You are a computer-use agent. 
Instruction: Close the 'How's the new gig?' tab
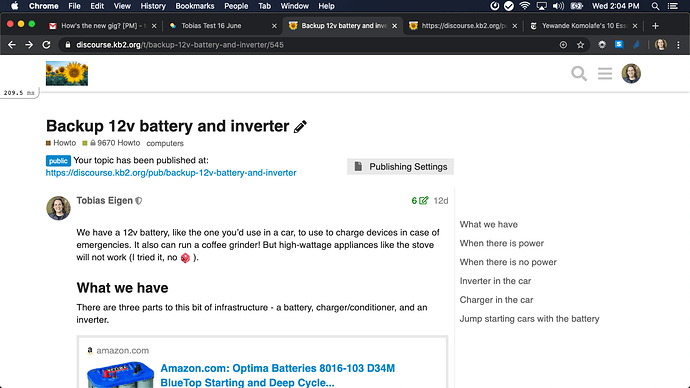[154, 26]
